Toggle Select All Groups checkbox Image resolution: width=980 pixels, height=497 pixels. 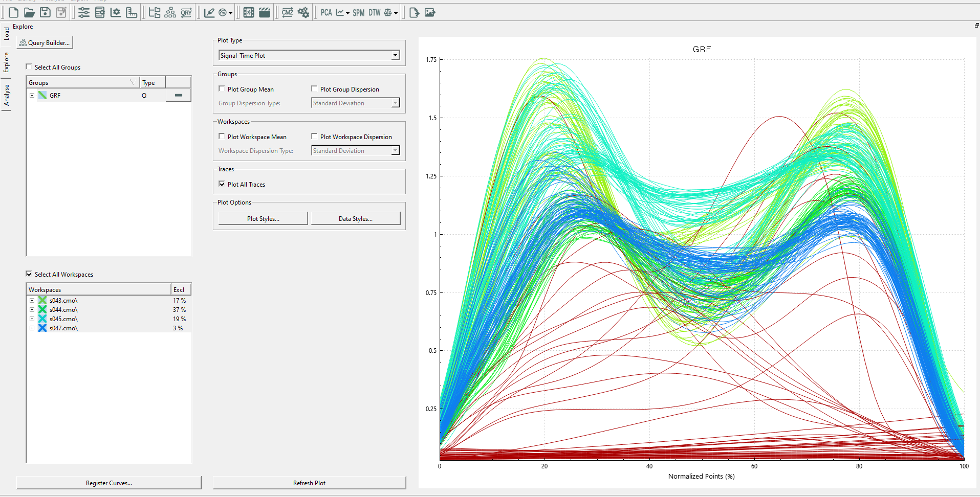(x=29, y=66)
